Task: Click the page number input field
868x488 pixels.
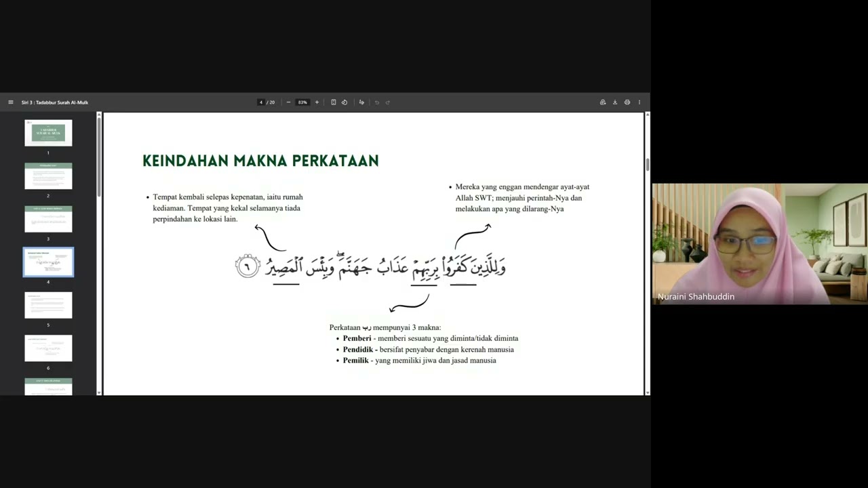Action: point(260,102)
